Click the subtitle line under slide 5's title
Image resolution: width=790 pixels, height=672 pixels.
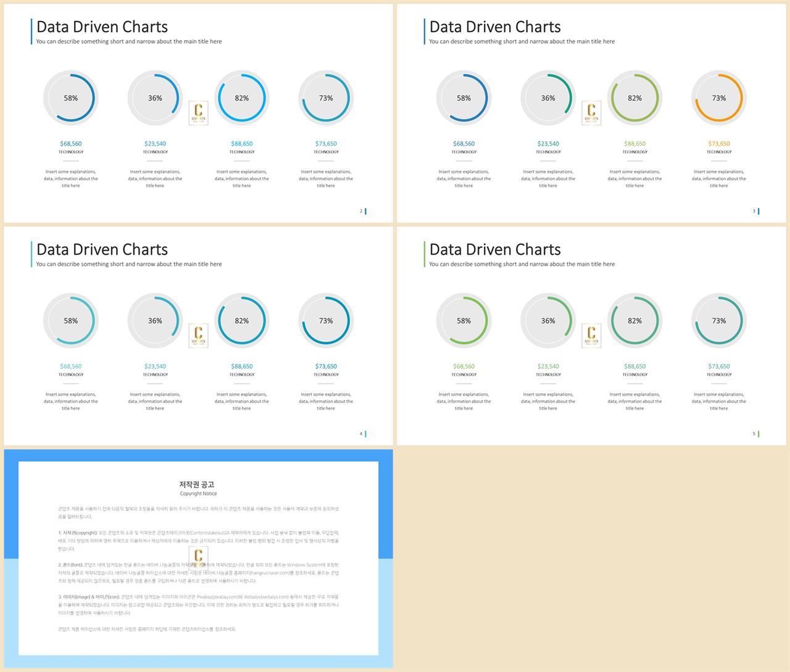tap(522, 264)
